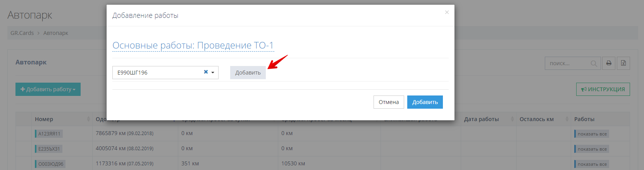Click 'показать все' in first row
644x170 pixels.
tap(592, 134)
